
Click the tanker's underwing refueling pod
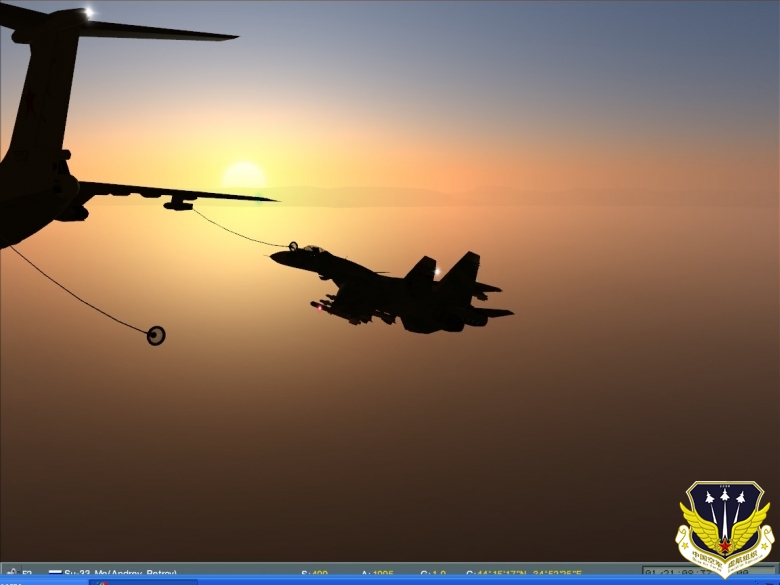click(x=178, y=203)
